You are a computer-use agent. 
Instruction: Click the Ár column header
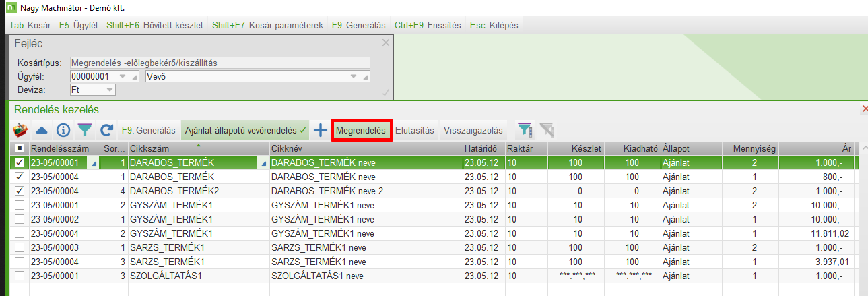tap(815, 148)
